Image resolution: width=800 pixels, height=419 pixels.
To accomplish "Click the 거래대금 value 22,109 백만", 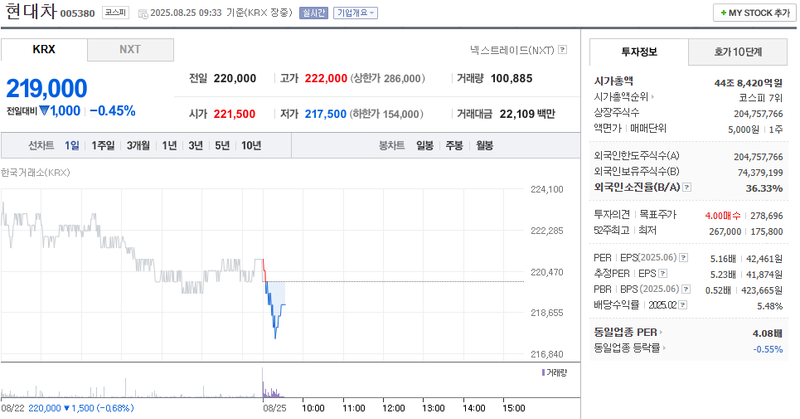I will pos(527,114).
